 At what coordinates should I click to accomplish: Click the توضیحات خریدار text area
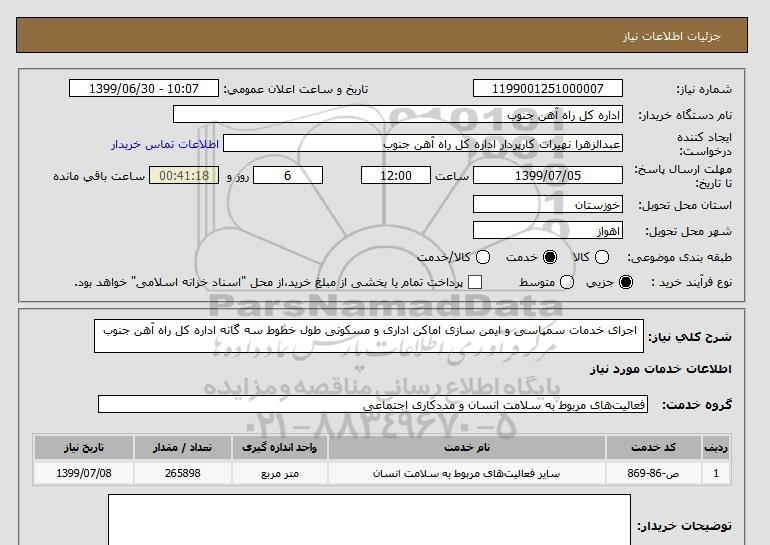369,519
